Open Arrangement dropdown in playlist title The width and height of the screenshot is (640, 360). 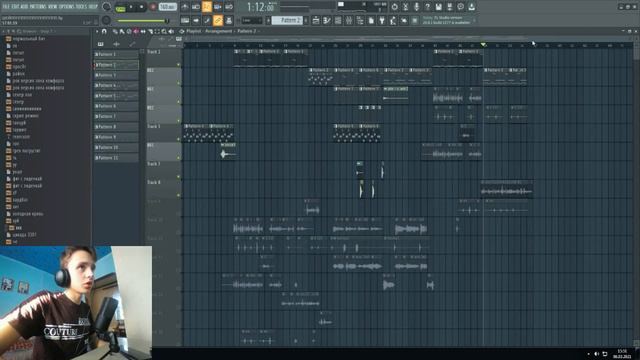click(218, 31)
